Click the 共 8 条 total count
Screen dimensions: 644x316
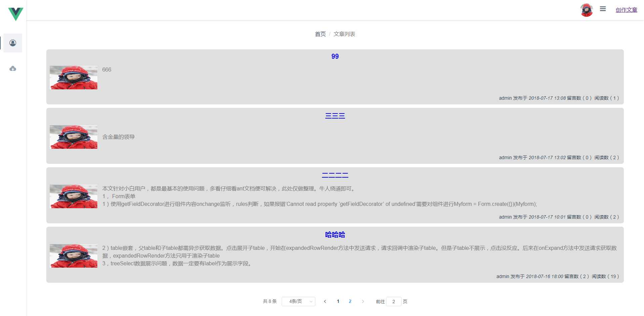270,302
